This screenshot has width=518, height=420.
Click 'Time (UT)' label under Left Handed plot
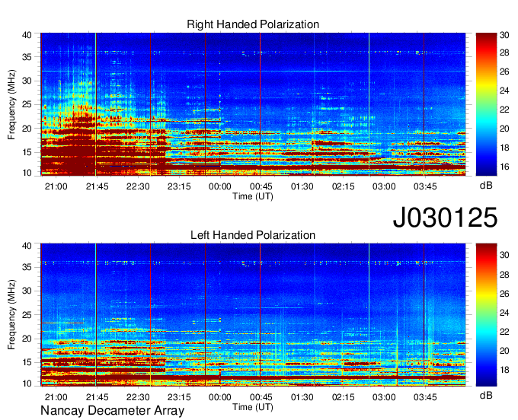[x=253, y=407]
